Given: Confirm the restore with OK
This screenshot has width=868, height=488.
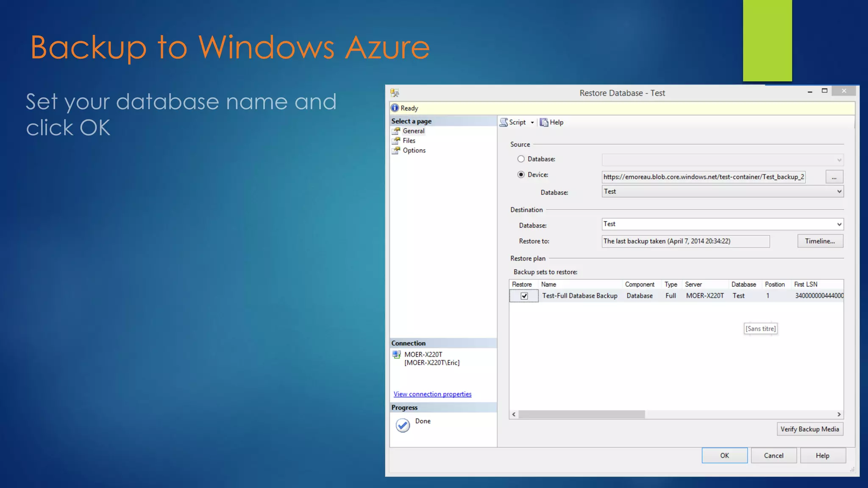Looking at the screenshot, I should 724,455.
